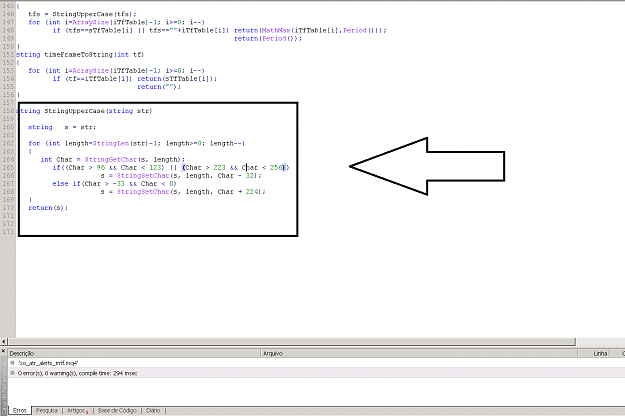Close the toolbox panel with the X

point(3,351)
